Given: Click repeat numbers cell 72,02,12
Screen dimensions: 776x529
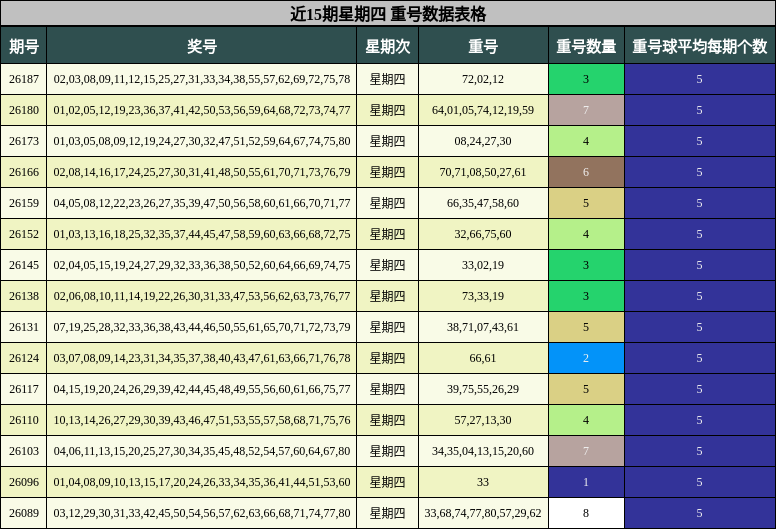Looking at the screenshot, I should (483, 79).
